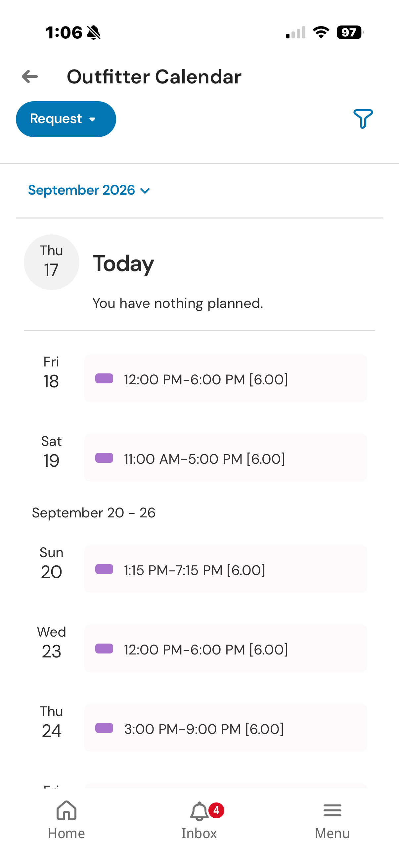The image size is (399, 868).
Task: Open the filter funnel icon
Action: (x=363, y=119)
